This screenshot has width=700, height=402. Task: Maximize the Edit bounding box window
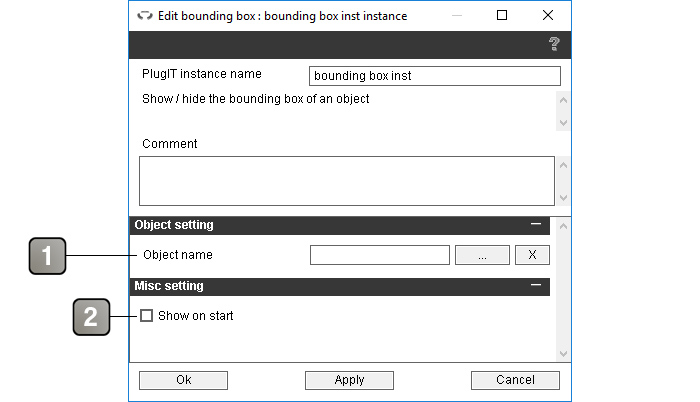tap(502, 15)
